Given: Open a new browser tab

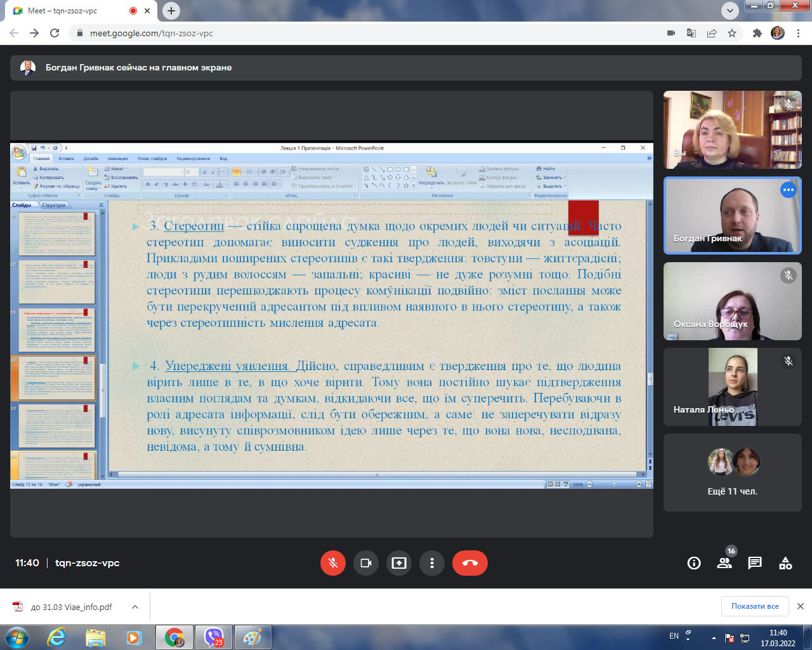Looking at the screenshot, I should [171, 11].
